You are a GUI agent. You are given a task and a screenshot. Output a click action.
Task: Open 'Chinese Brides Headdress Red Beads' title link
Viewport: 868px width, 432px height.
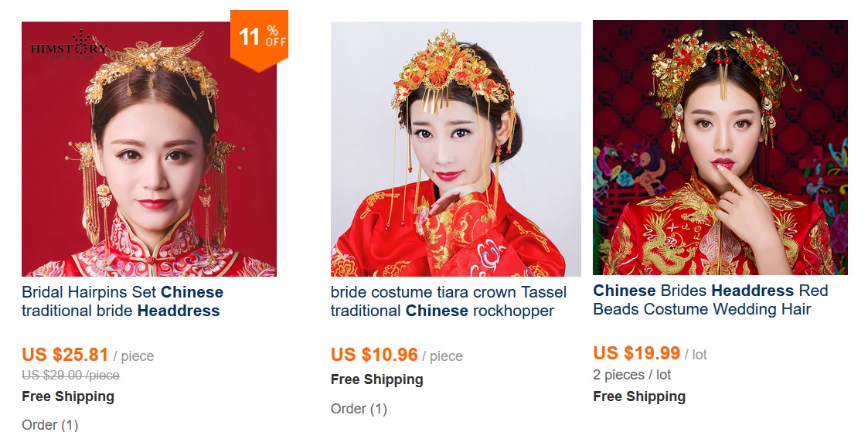[710, 300]
